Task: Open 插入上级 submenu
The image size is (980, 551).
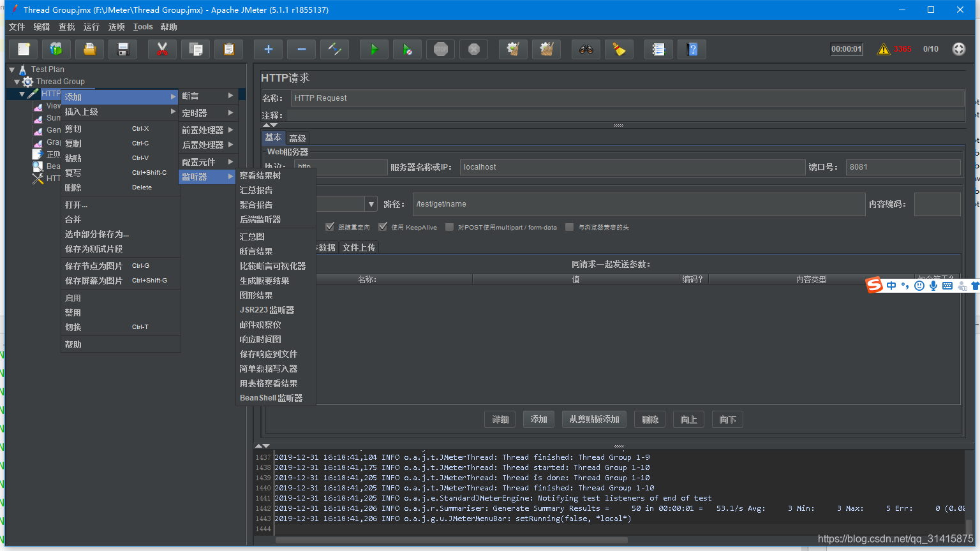Action: click(120, 112)
